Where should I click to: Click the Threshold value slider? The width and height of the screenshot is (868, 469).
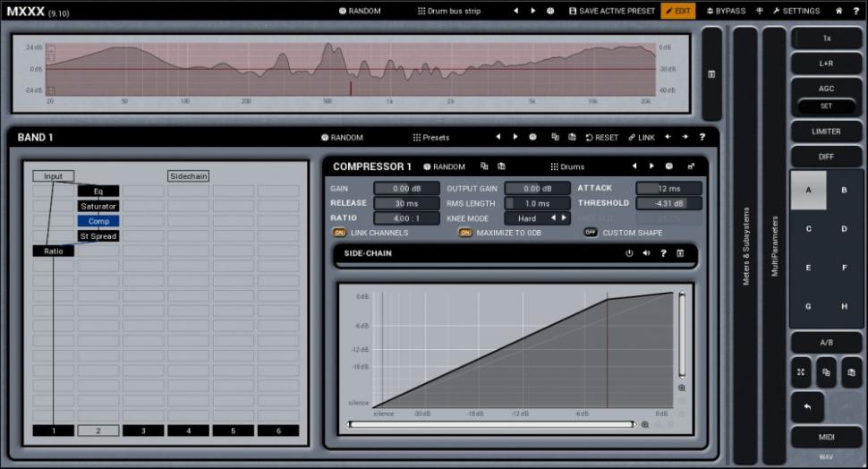click(x=668, y=203)
